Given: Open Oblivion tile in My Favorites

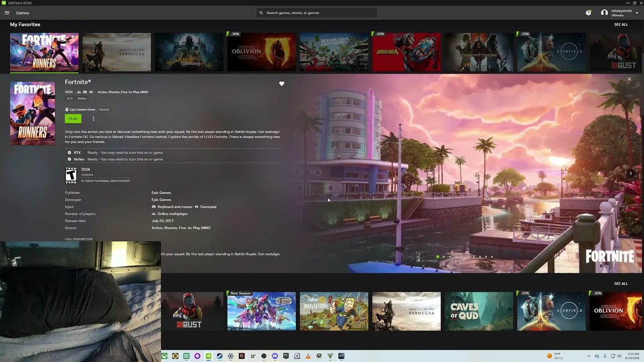Looking at the screenshot, I should [x=262, y=52].
